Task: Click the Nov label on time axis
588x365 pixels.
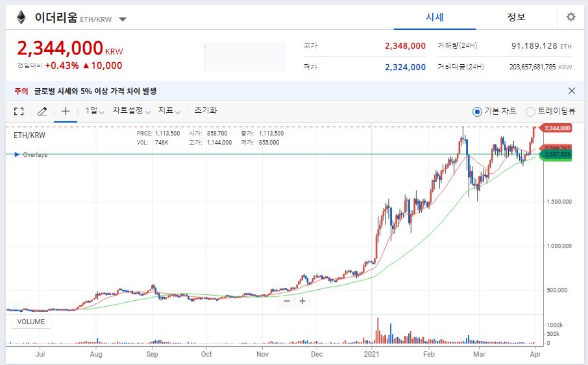Action: [x=262, y=354]
